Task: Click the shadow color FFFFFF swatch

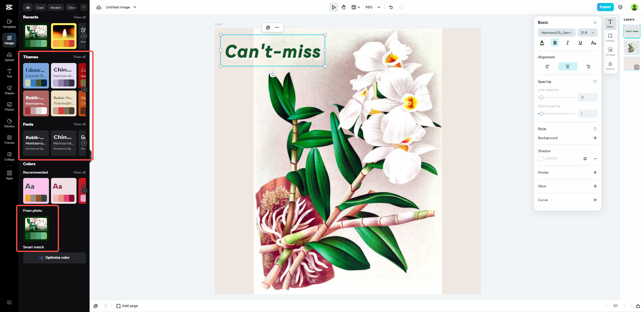Action: [x=541, y=159]
